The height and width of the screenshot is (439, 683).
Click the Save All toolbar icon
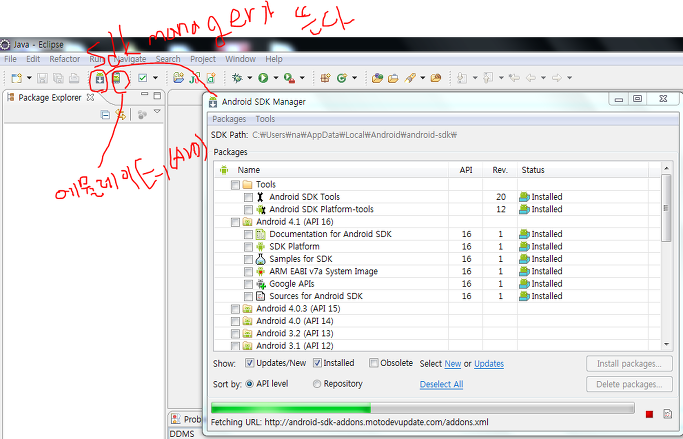pos(58,78)
